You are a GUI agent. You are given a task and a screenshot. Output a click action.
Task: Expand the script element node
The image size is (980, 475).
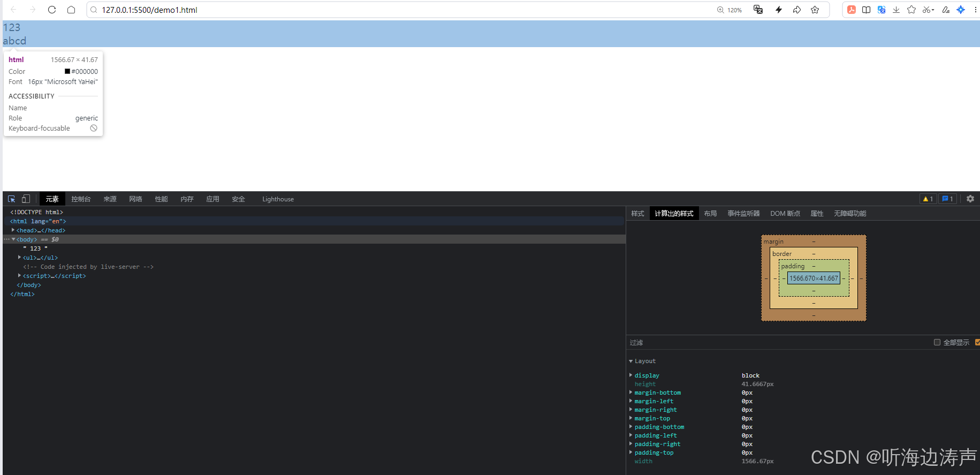(x=20, y=276)
